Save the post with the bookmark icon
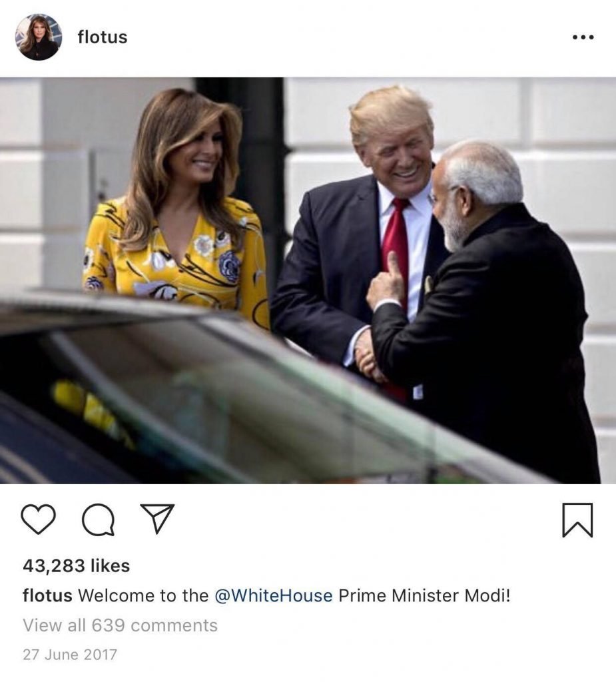Image resolution: width=616 pixels, height=682 pixels. [x=578, y=519]
